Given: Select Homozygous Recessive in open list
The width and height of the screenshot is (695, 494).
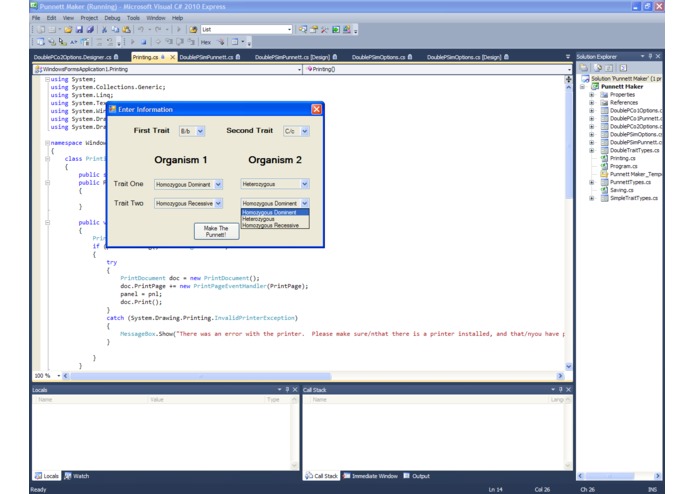Looking at the screenshot, I should click(x=274, y=225).
